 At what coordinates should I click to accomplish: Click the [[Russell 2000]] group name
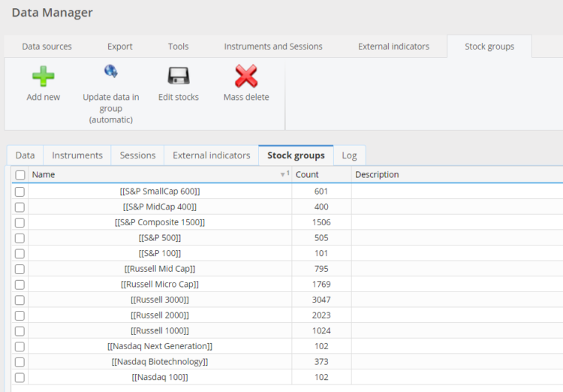coord(160,315)
